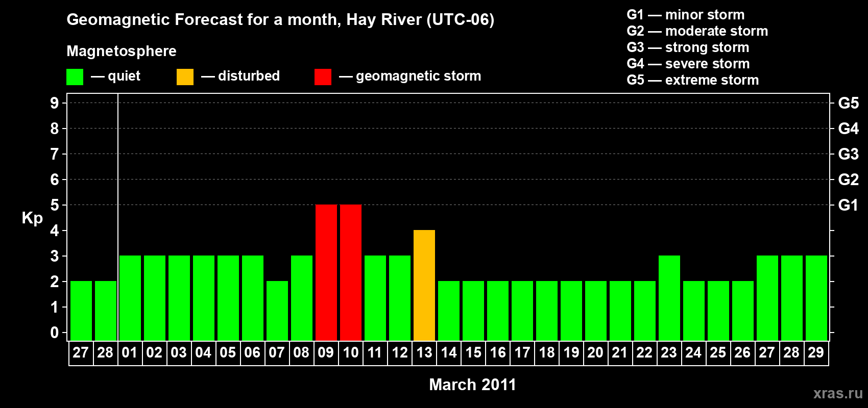Select the red bar for March 09
Viewport: 868px width, 408px height.
(x=326, y=272)
